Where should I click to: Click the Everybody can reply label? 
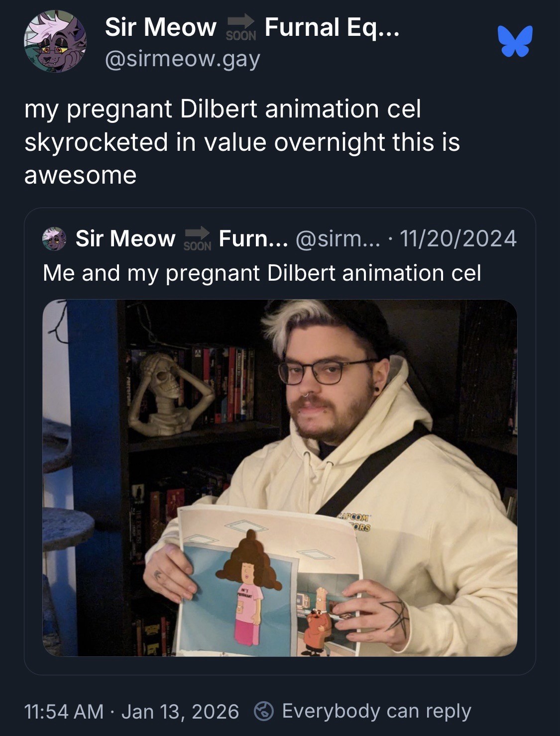(376, 711)
